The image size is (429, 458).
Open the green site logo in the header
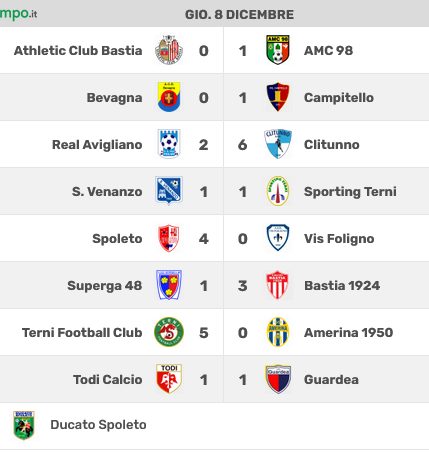click(18, 14)
